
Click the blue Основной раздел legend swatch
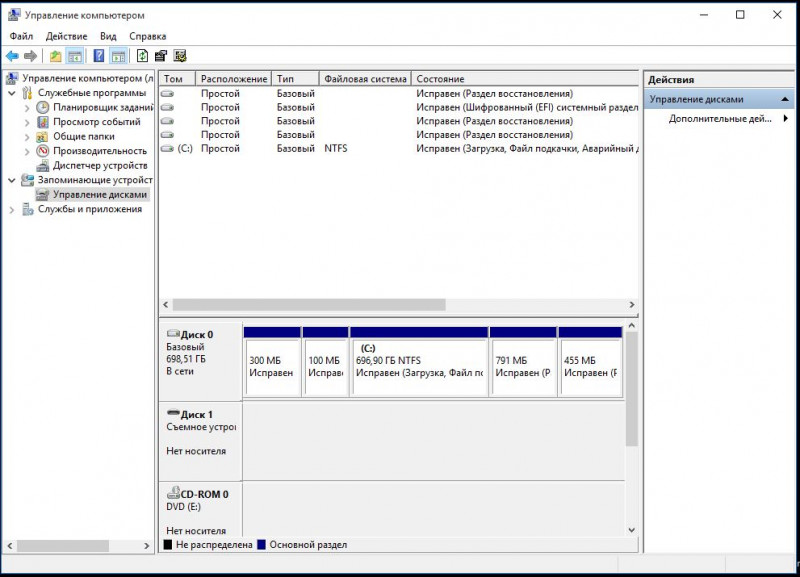[x=262, y=545]
